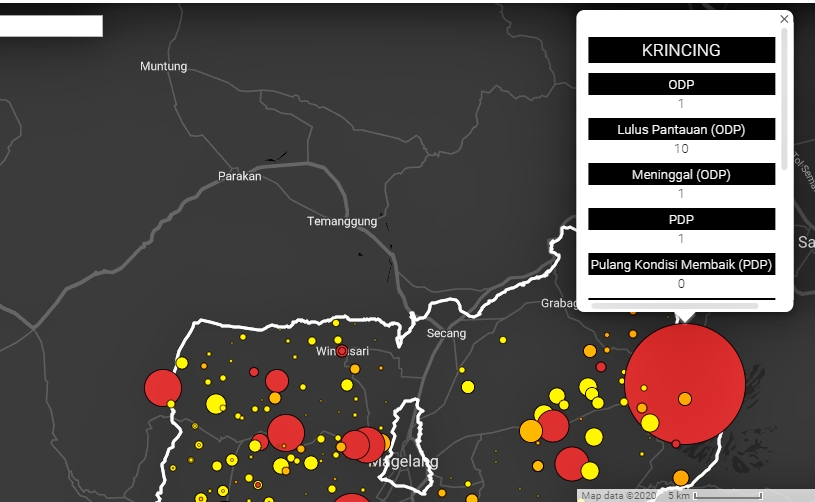This screenshot has height=502, width=815.
Task: Click the small red marker on the big circle's bottom edge
Action: tap(676, 443)
